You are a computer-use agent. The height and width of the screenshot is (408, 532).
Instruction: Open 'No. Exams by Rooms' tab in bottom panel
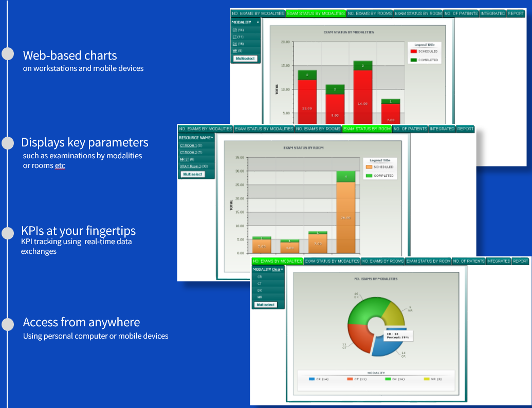point(383,261)
